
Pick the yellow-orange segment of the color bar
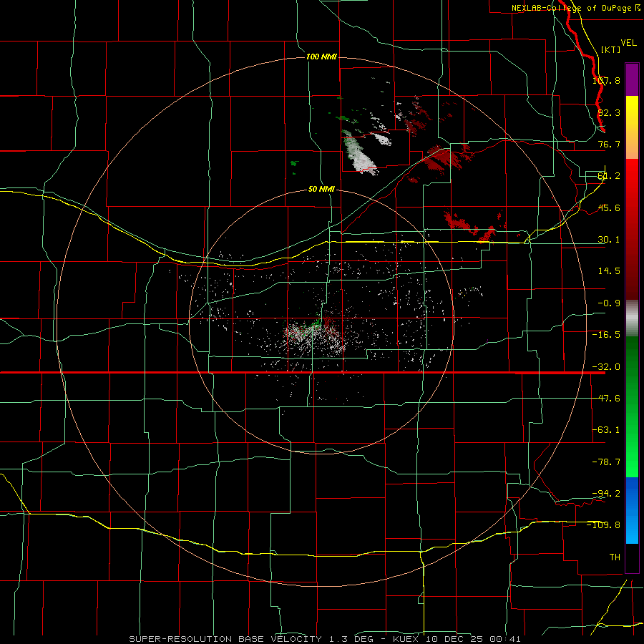click(x=632, y=127)
